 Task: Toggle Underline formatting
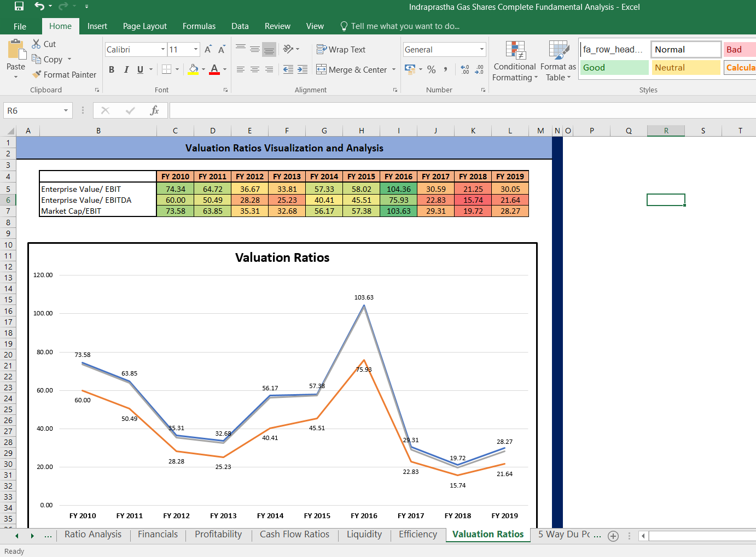pos(141,69)
